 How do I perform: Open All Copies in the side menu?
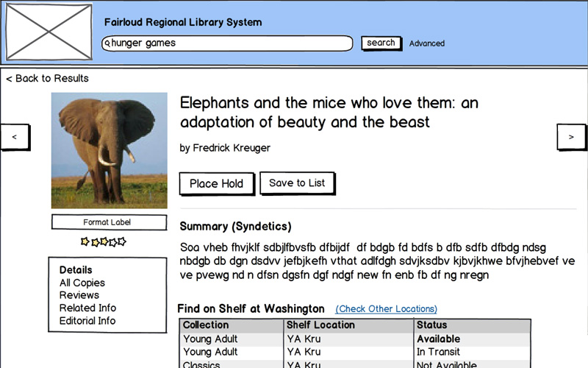click(82, 283)
